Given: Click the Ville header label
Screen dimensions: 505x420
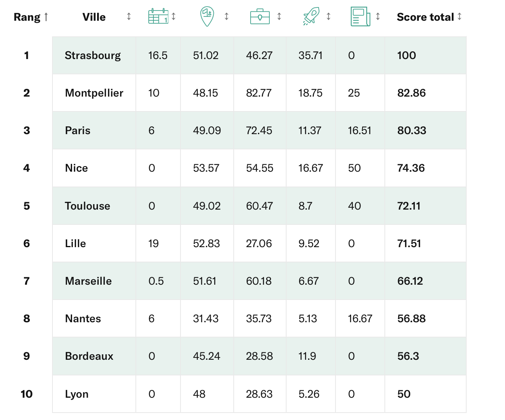Looking at the screenshot, I should coord(94,17).
